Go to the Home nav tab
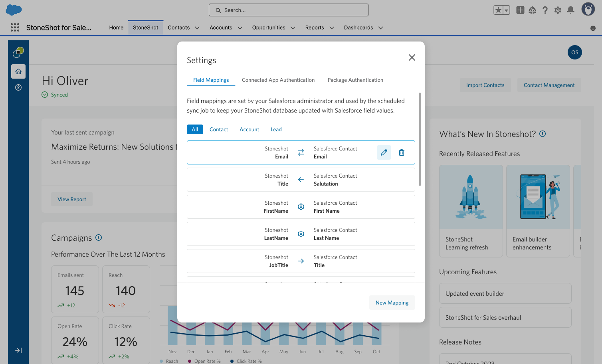 click(116, 28)
